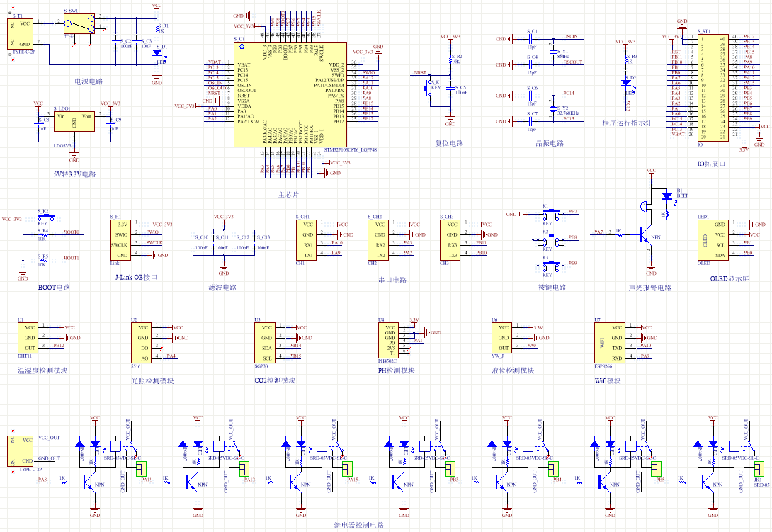
Task: Select the S_D1 power LED symbol
Action: click(x=157, y=53)
